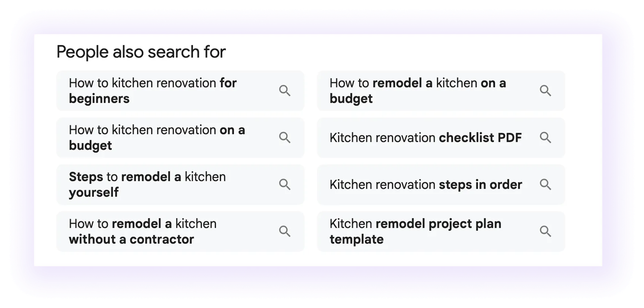Image resolution: width=644 pixels, height=308 pixels.
Task: Click the 'People also search for' heading
Action: [x=141, y=52]
